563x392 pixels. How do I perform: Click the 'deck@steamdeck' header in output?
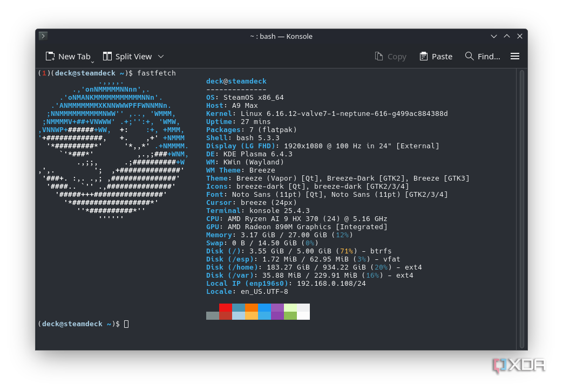236,81
